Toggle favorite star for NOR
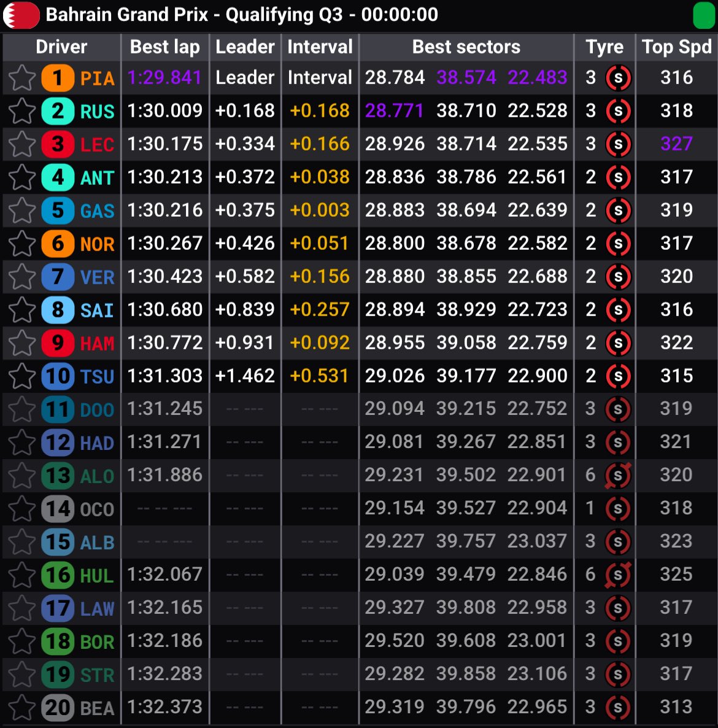Screen dimensions: 718x728 point(22,244)
